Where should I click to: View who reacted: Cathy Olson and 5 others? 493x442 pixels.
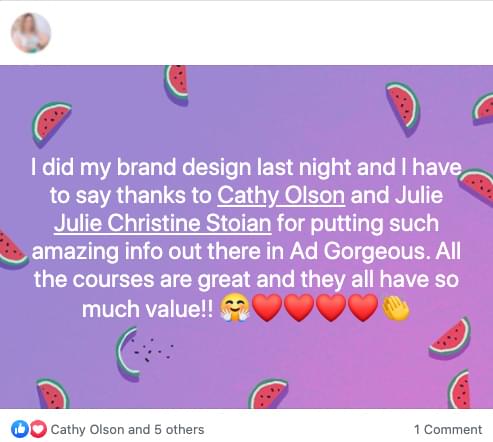coord(127,430)
